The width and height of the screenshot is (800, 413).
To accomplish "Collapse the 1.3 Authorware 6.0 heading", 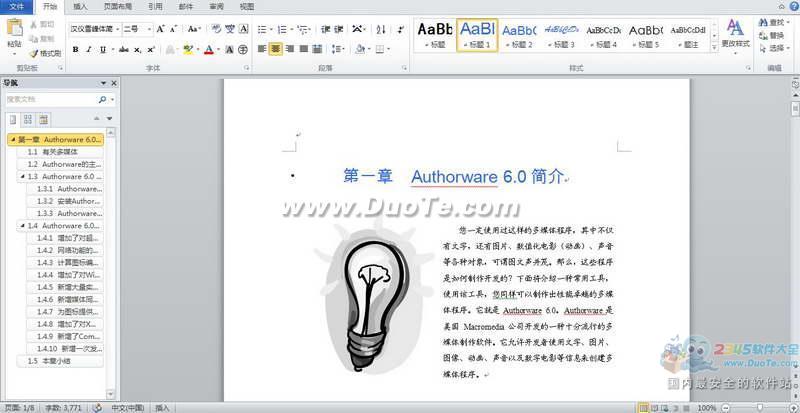I will coord(22,176).
